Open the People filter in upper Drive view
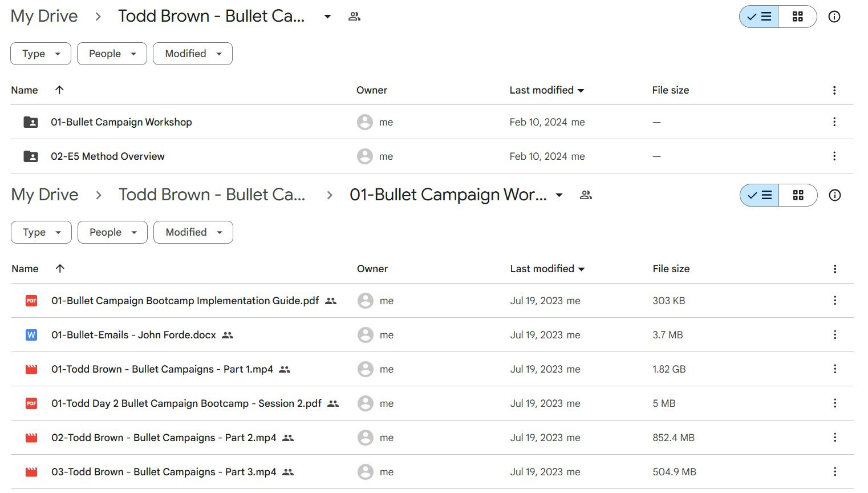 [x=112, y=54]
